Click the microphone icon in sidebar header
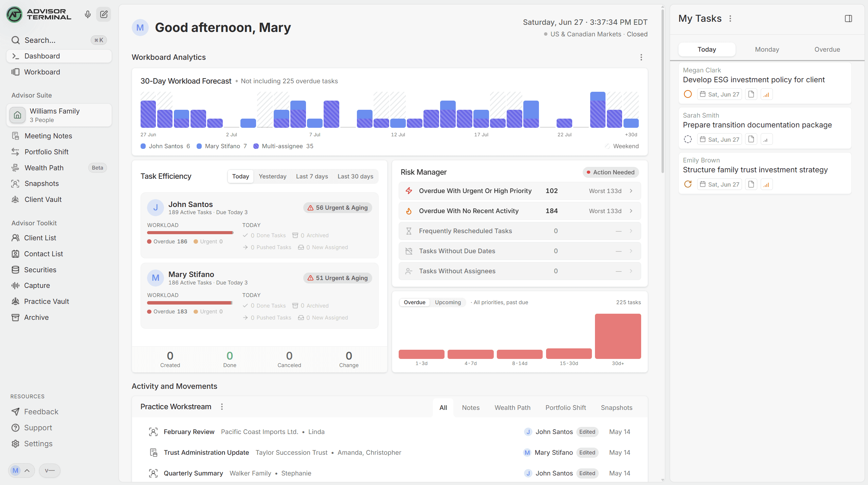 [x=88, y=15]
